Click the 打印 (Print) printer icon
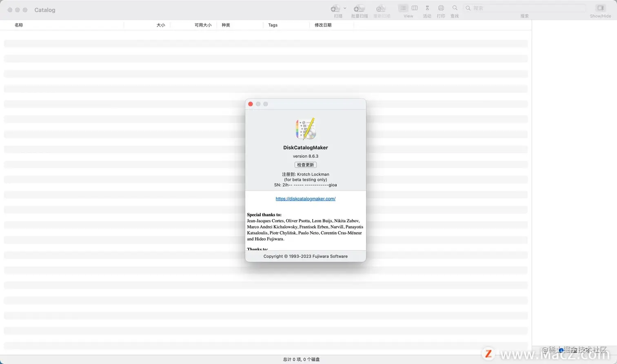Viewport: 617px width, 364px height. coord(441,8)
